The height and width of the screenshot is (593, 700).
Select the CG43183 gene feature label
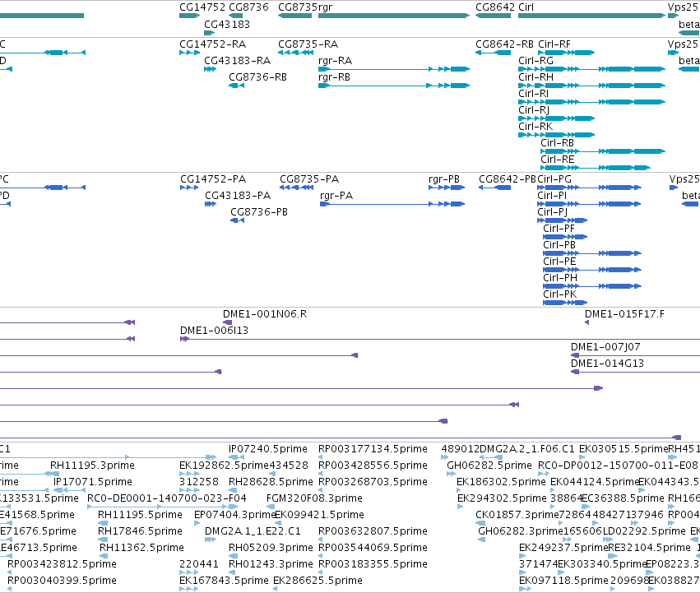[x=227, y=24]
